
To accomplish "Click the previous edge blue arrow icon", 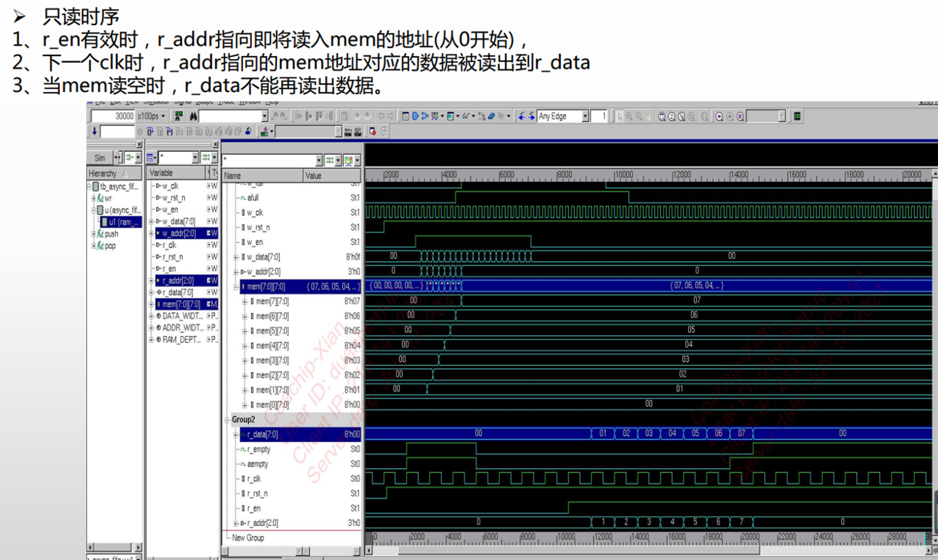I will point(521,116).
